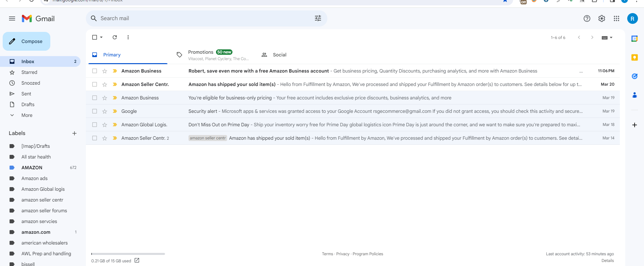This screenshot has width=644, height=266.
Task: Open the Privacy link
Action: pos(343,254)
